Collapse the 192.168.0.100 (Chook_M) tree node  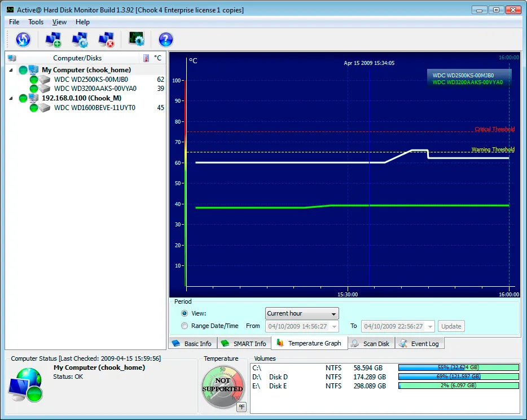[12, 98]
